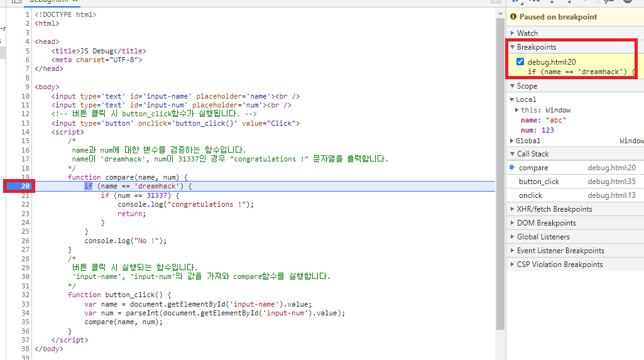
Task: Select the compare call stack frame
Action: (575, 168)
